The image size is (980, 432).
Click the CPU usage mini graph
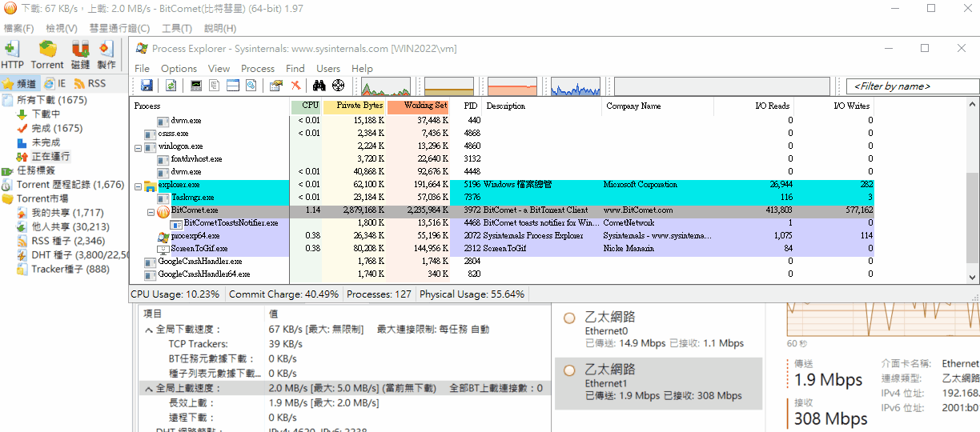point(386,86)
